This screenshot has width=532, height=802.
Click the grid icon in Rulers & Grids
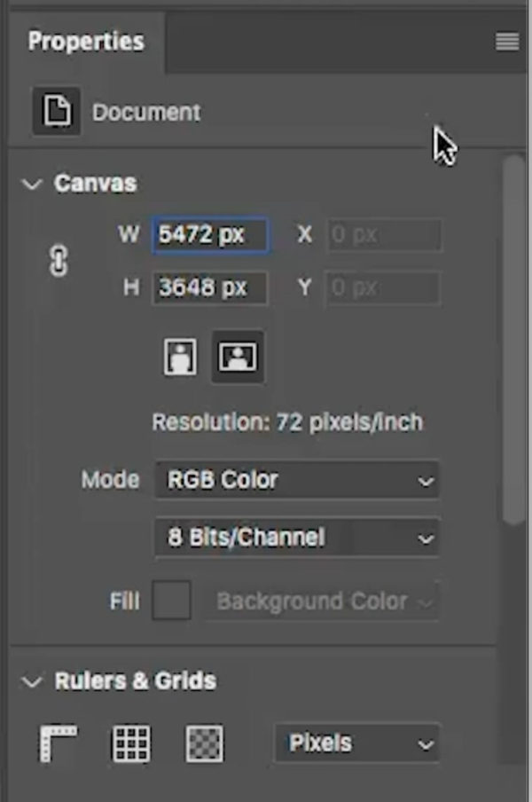[131, 743]
